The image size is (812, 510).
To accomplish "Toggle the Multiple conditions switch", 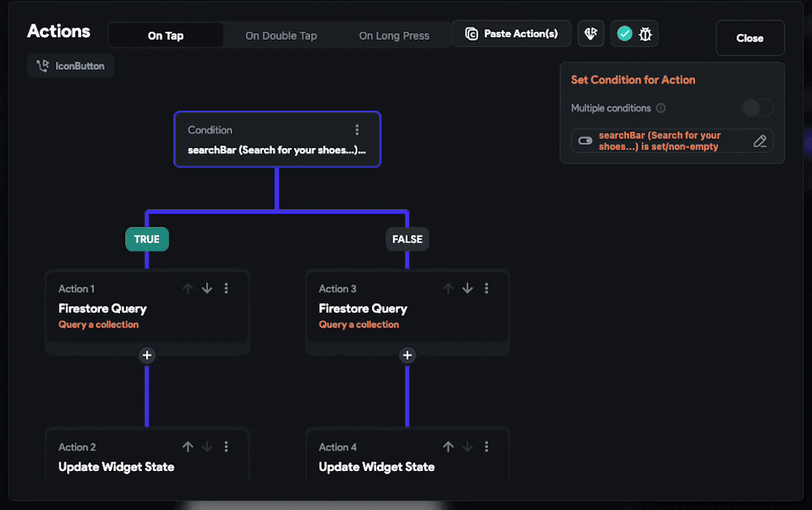I will click(757, 107).
